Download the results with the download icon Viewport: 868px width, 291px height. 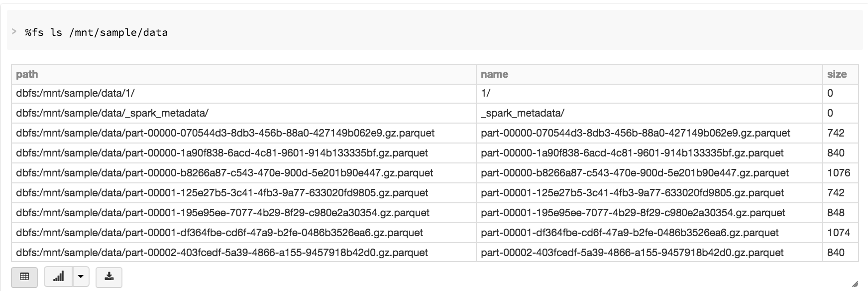(109, 277)
